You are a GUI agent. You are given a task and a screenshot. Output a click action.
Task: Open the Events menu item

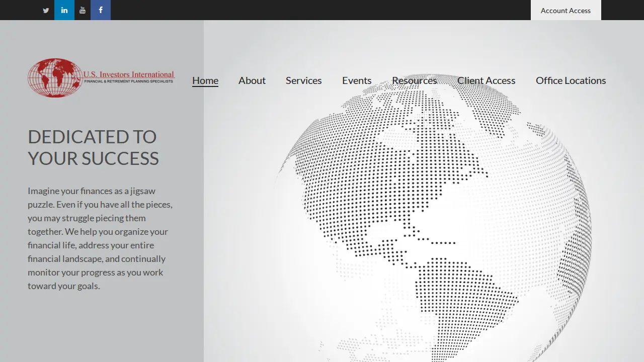(357, 80)
